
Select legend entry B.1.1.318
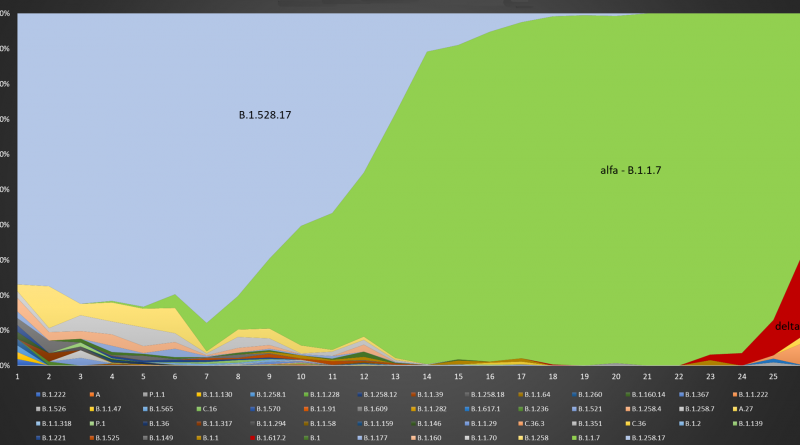click(x=54, y=424)
